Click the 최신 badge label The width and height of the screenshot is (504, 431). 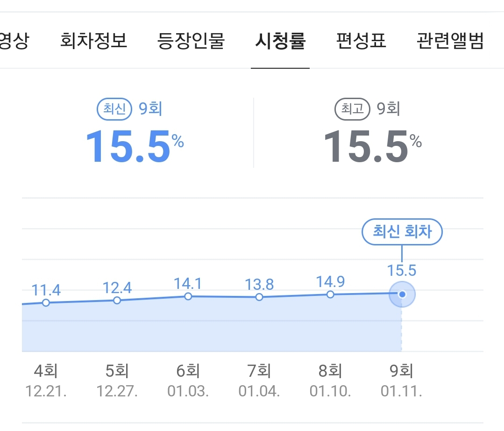114,109
